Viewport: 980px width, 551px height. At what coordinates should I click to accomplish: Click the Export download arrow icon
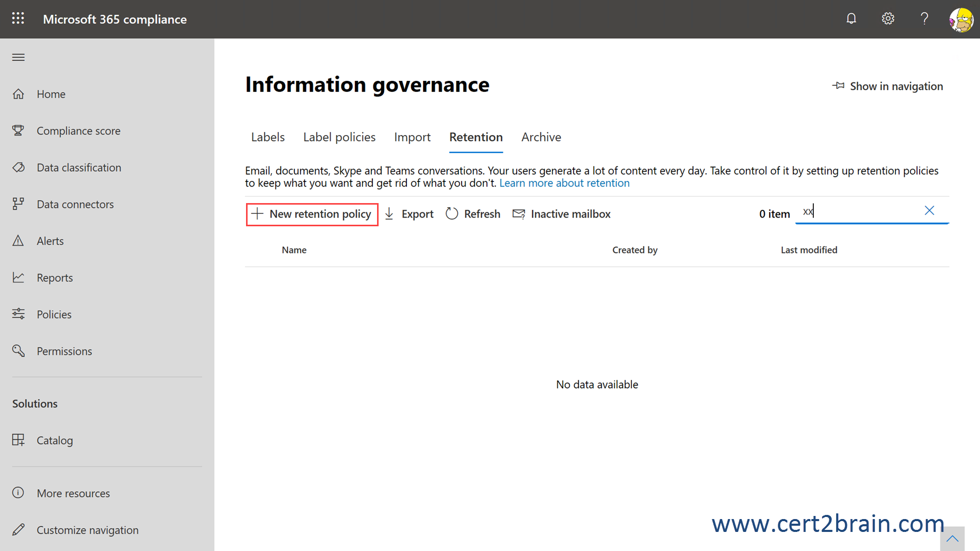389,213
